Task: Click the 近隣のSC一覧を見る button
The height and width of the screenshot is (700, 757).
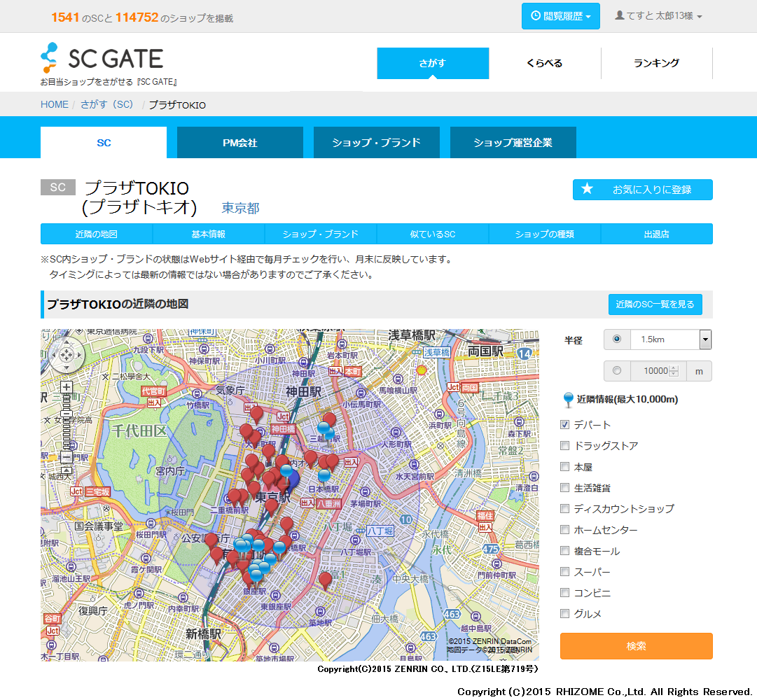Action: 655,304
